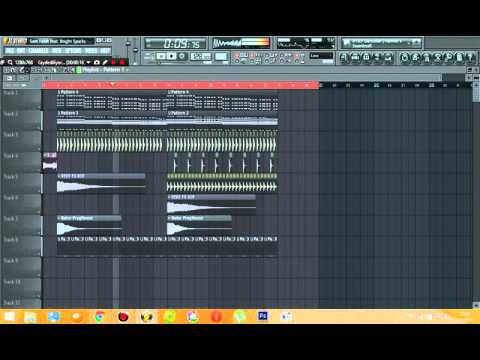Click the second red recorder button
Screen dimensions: 480x360
point(122,62)
